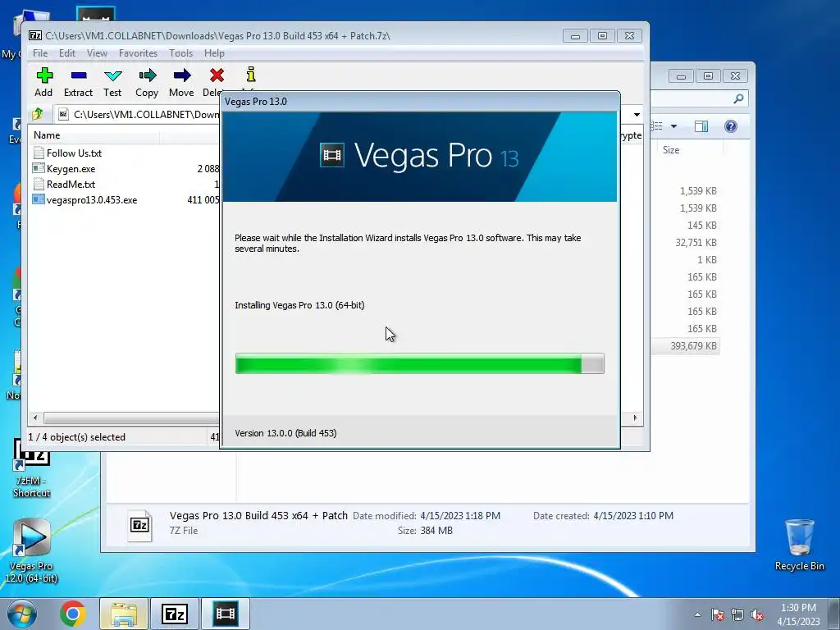Viewport: 840px width, 630px height.
Task: Open the Recycle Bin desktop icon
Action: (799, 545)
